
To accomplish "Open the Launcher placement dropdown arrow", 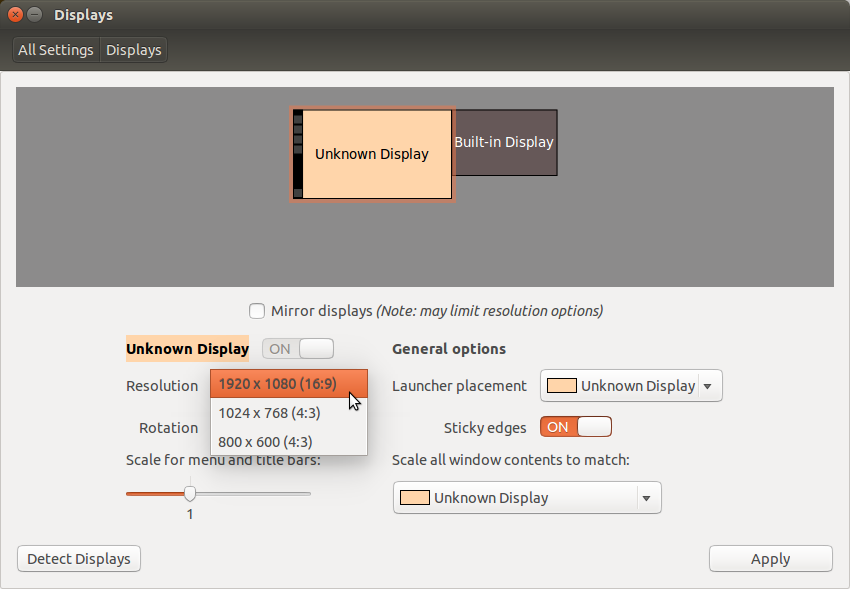I will point(708,386).
